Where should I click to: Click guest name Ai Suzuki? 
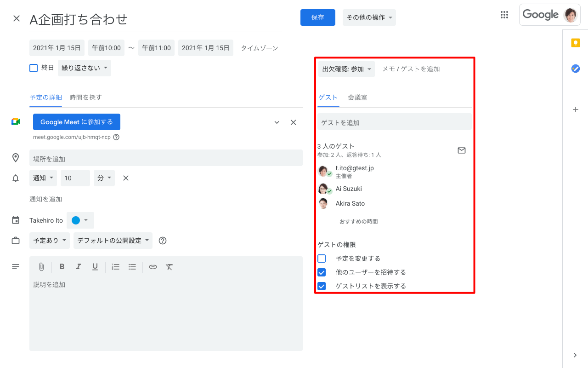349,189
